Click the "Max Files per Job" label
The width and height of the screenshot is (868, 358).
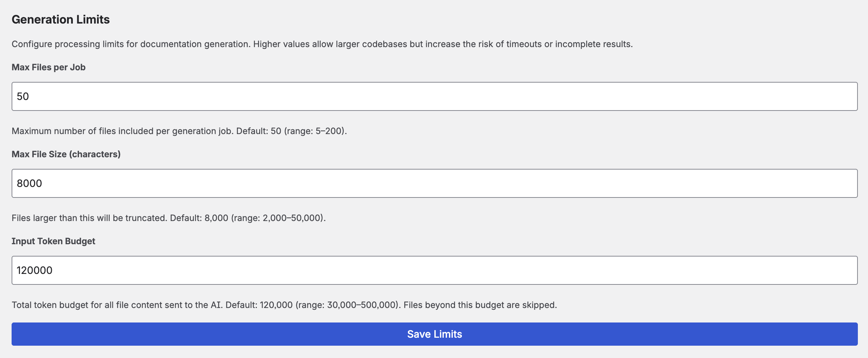(49, 67)
